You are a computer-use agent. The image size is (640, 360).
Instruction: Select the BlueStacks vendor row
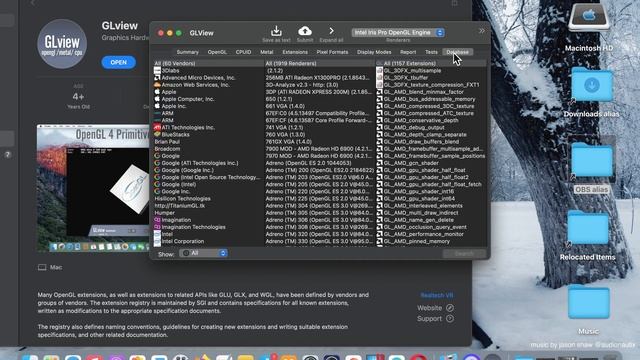[208, 135]
